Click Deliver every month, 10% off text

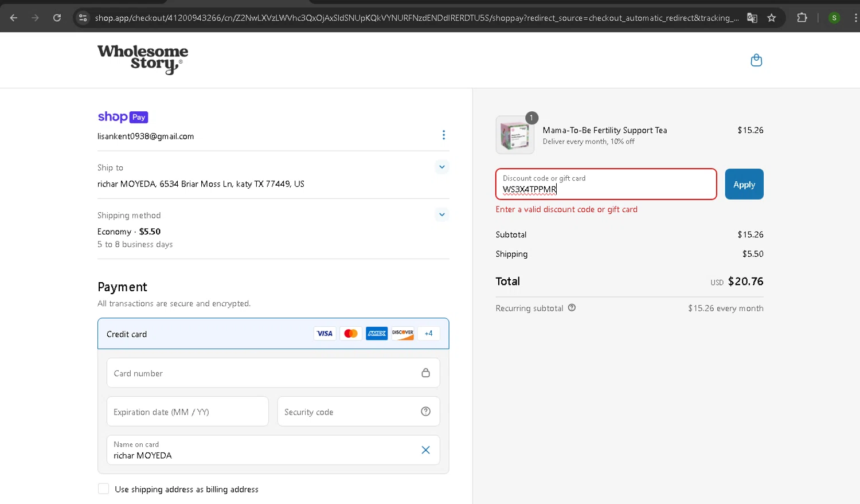(589, 142)
